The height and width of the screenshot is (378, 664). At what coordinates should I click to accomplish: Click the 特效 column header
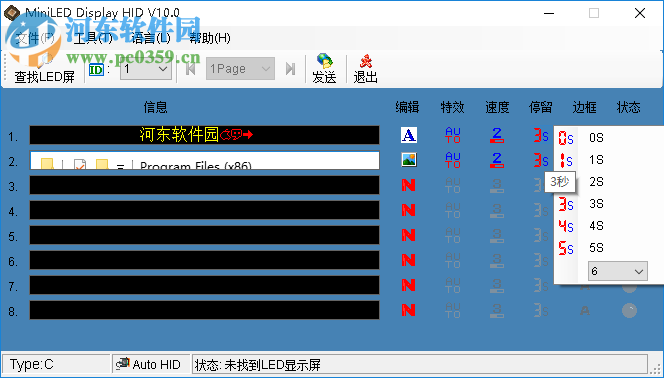452,107
